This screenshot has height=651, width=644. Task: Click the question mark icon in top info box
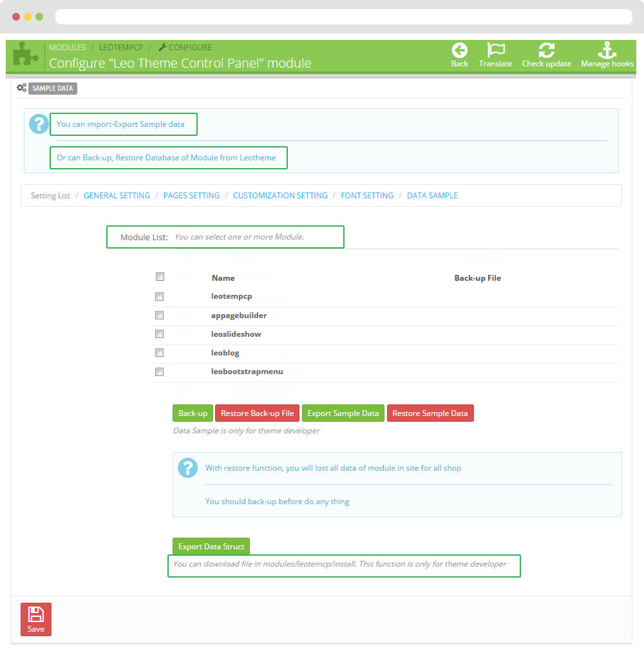click(39, 124)
